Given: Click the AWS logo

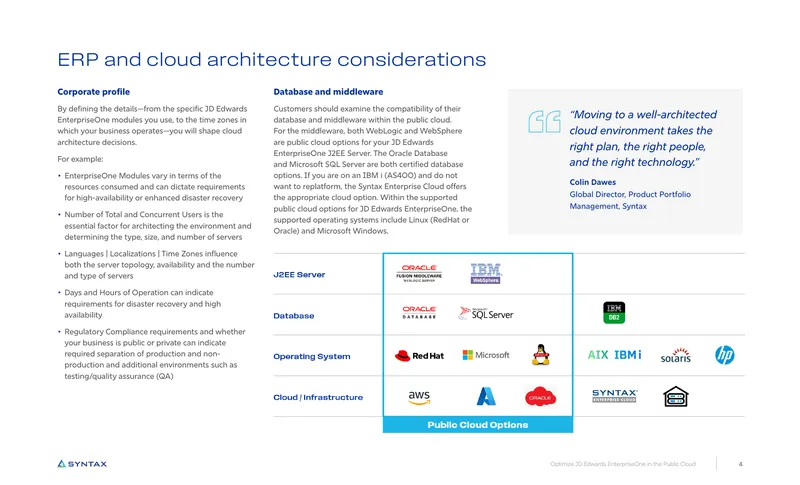Looking at the screenshot, I should [419, 397].
